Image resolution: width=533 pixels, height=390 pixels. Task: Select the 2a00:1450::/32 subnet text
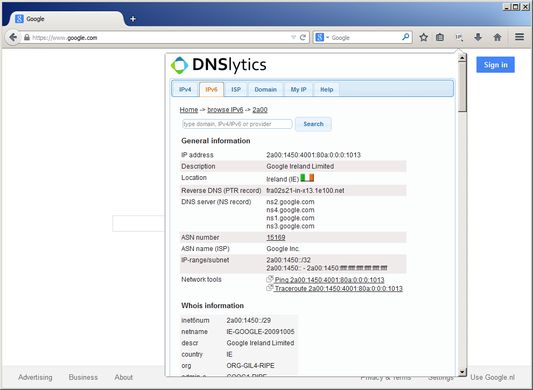[289, 260]
